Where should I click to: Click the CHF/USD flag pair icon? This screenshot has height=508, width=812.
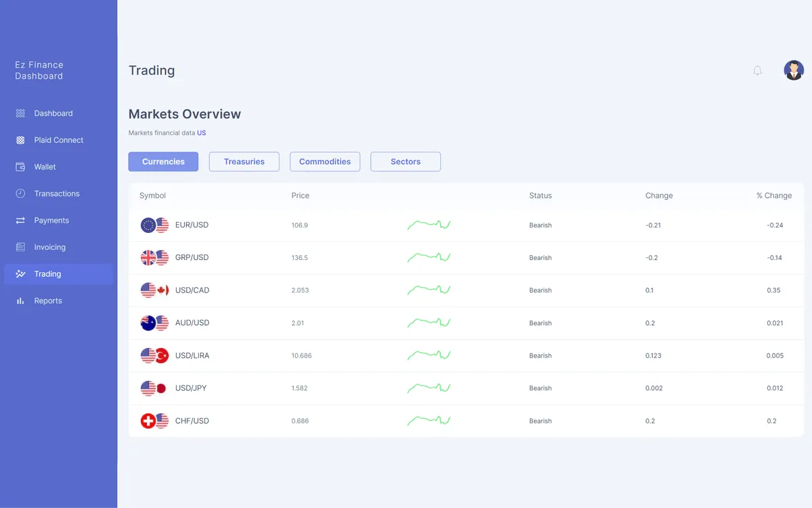(x=155, y=421)
